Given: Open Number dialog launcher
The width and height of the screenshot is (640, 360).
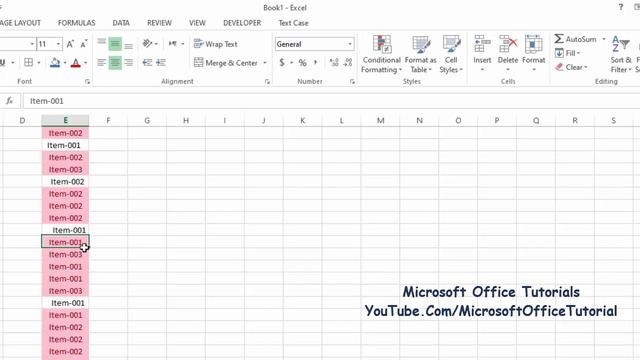Looking at the screenshot, I should pyautogui.click(x=352, y=82).
